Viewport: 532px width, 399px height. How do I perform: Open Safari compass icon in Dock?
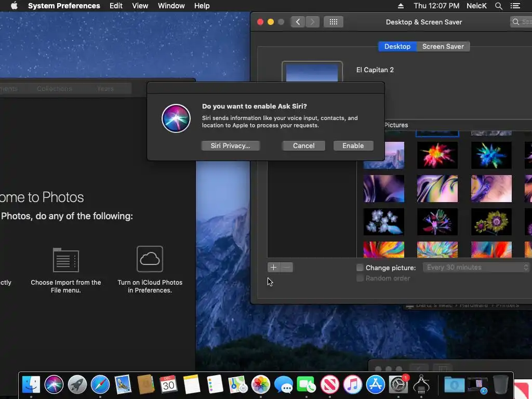point(100,385)
